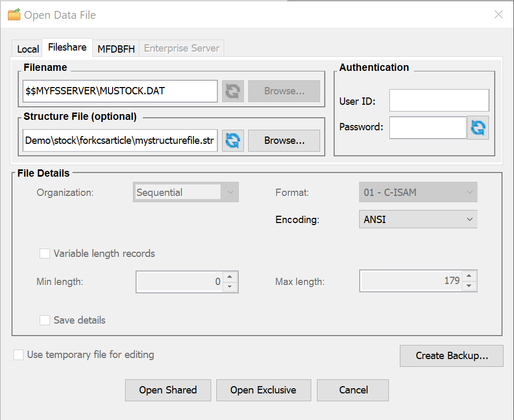Increment the Max length value

pos(469,277)
